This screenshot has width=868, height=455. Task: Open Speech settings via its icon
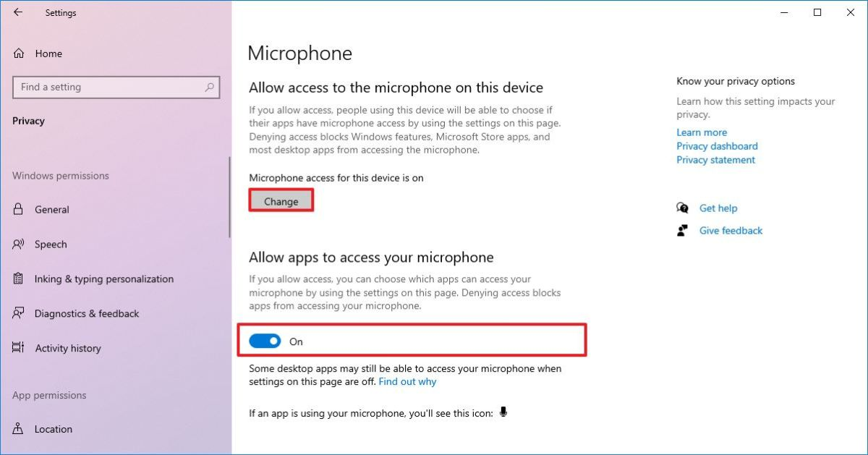[x=19, y=244]
